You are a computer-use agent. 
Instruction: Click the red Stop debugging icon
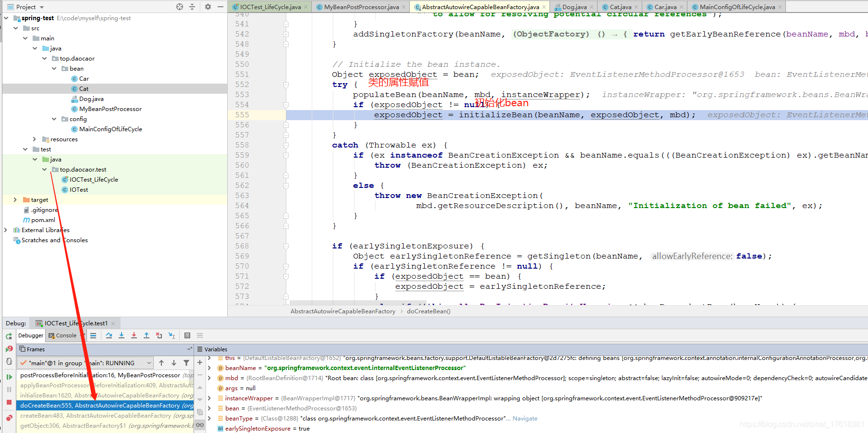click(x=9, y=402)
